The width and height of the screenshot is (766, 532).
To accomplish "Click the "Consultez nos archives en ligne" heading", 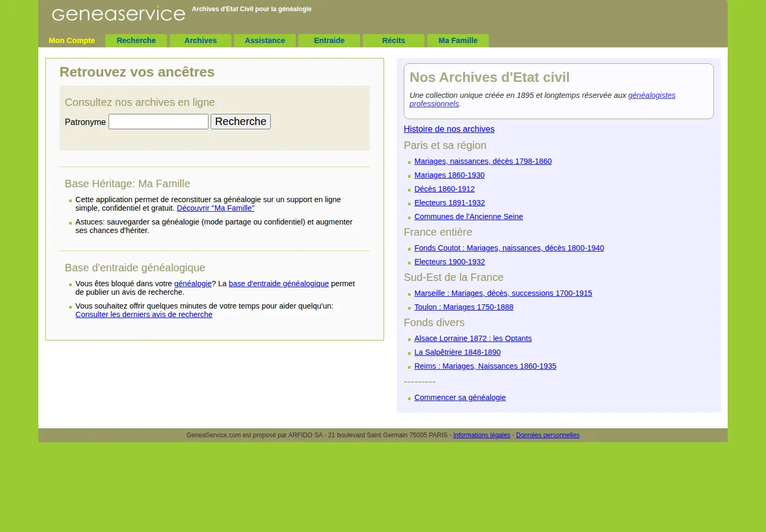I will pos(140,102).
